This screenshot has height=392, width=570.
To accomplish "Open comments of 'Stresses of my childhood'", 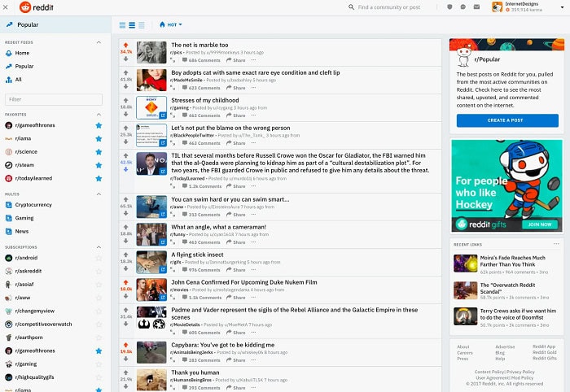I will [x=201, y=115].
